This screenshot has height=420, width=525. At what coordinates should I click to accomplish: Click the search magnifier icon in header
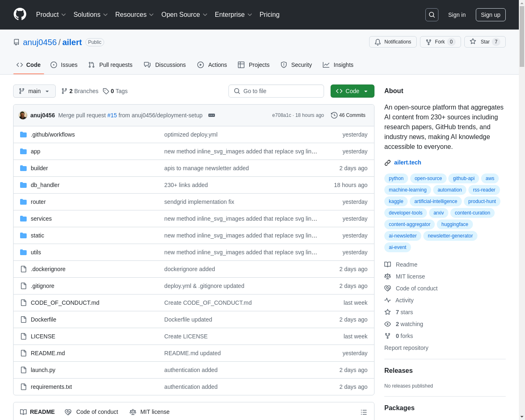pyautogui.click(x=432, y=15)
